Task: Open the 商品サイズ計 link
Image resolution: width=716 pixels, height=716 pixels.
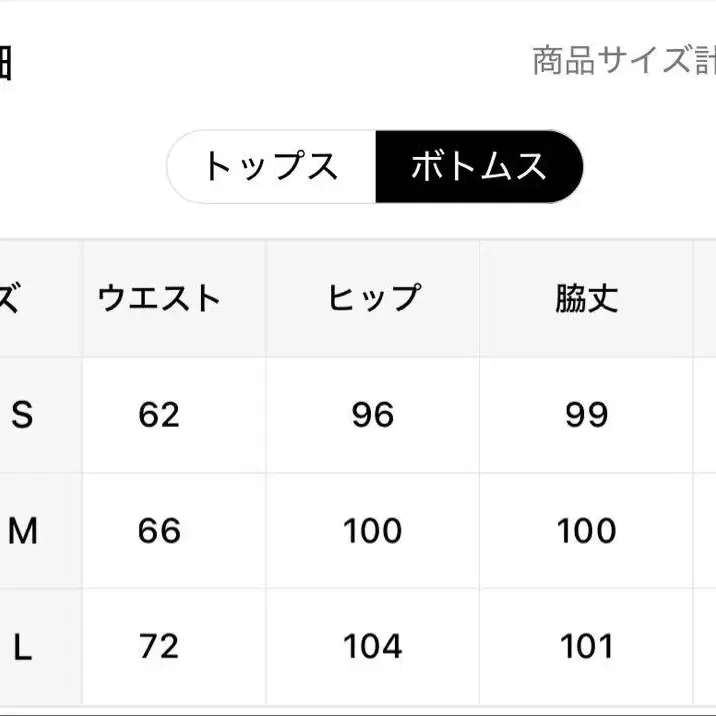Action: (x=623, y=61)
